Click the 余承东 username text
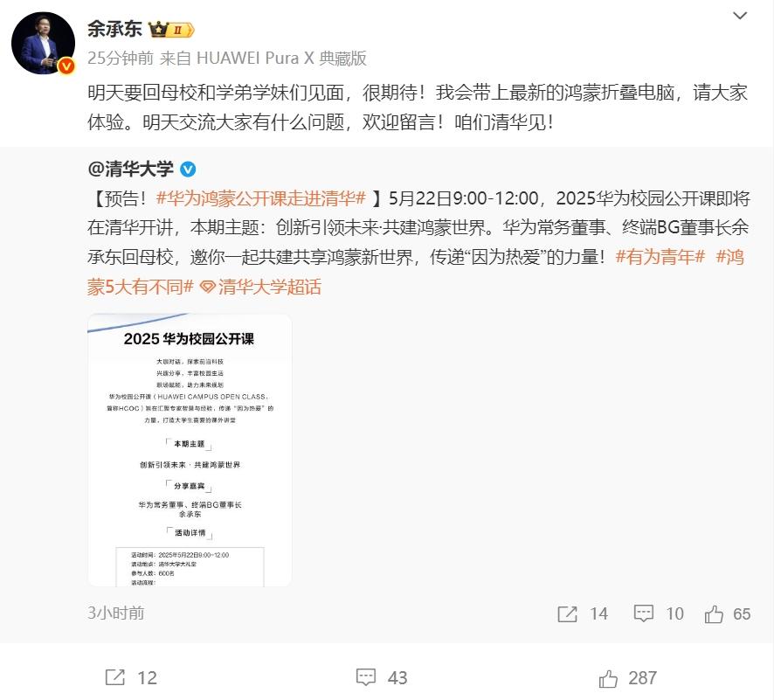Screen dimensions: 774x700 114,29
